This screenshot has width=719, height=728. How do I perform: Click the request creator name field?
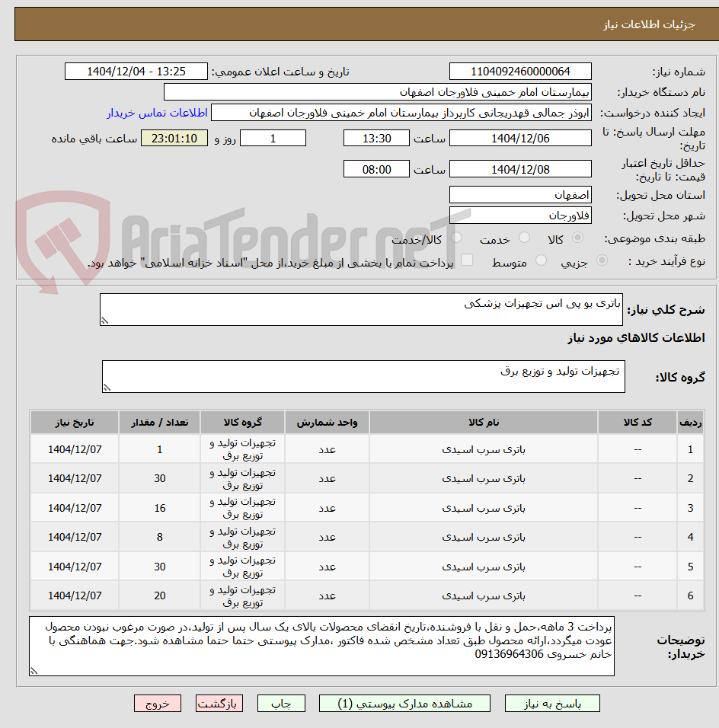coord(401,113)
